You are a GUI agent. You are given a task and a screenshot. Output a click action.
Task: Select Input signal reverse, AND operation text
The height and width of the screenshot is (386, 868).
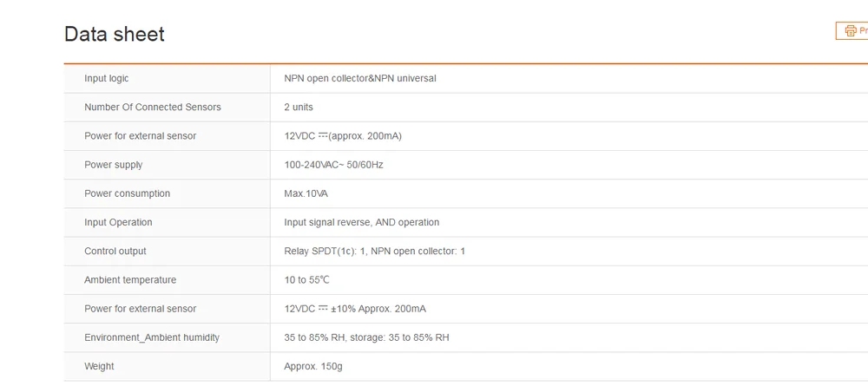361,222
